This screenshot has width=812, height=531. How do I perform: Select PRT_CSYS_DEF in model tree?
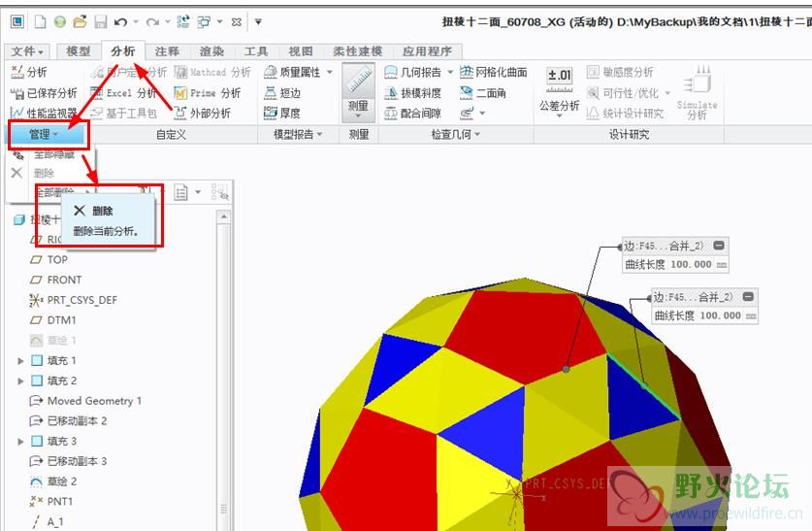pos(74,300)
